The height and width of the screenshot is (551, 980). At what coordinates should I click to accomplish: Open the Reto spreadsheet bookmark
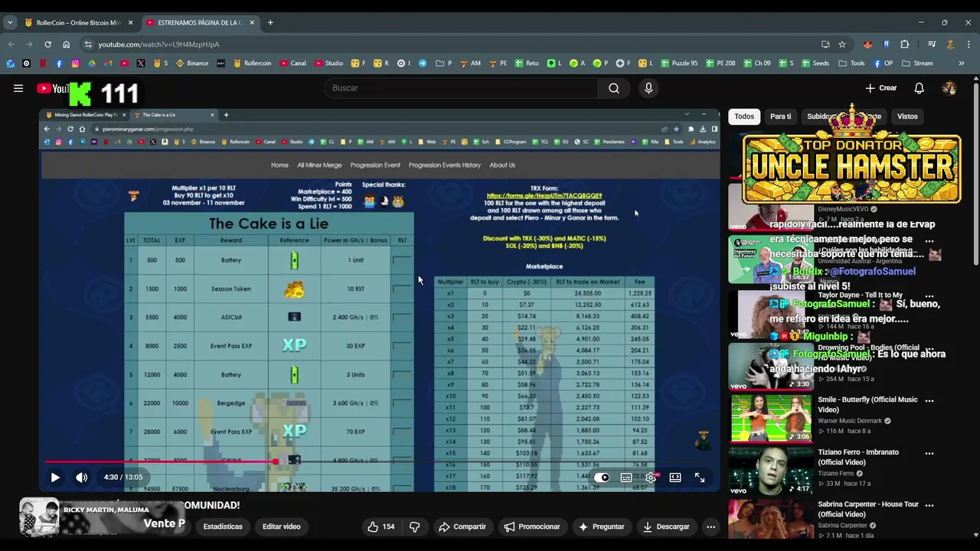(x=527, y=64)
